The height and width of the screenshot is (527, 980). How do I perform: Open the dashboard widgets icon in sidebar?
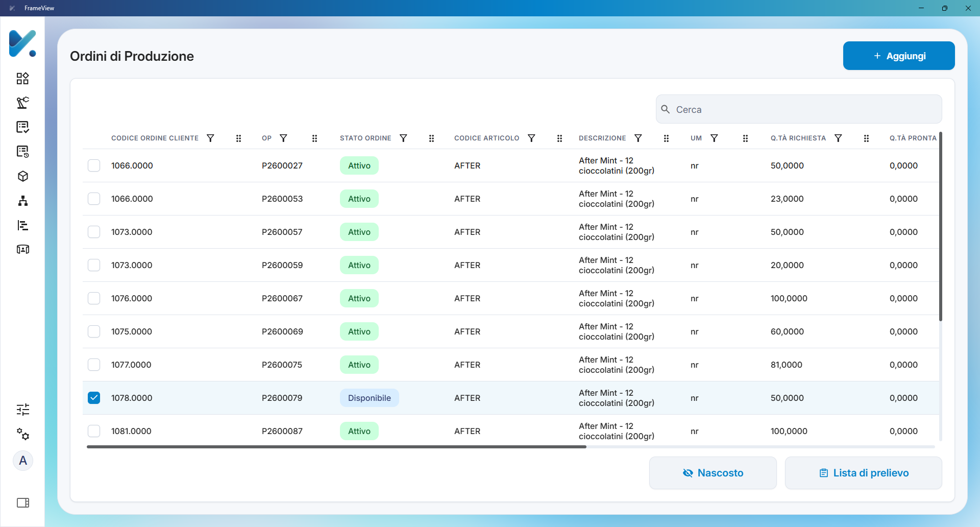coord(22,78)
